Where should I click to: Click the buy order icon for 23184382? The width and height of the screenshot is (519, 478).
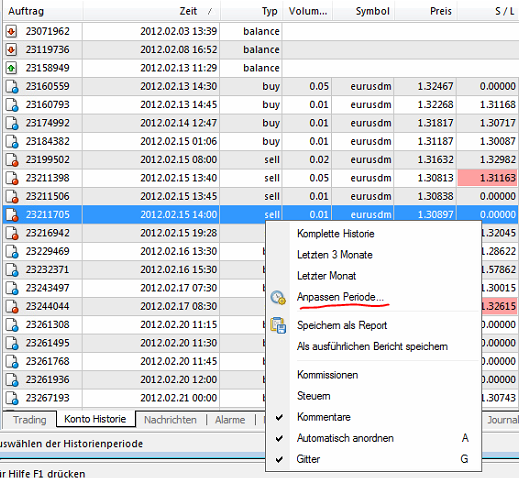click(12, 142)
